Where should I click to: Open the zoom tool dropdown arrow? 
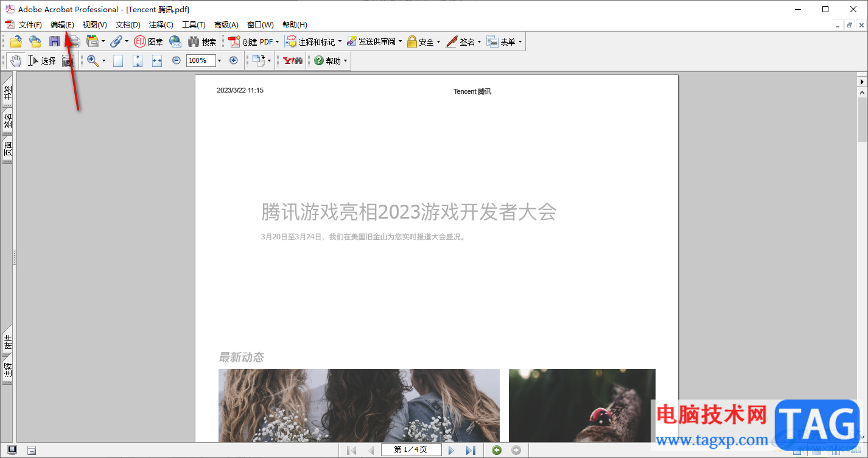coord(103,61)
